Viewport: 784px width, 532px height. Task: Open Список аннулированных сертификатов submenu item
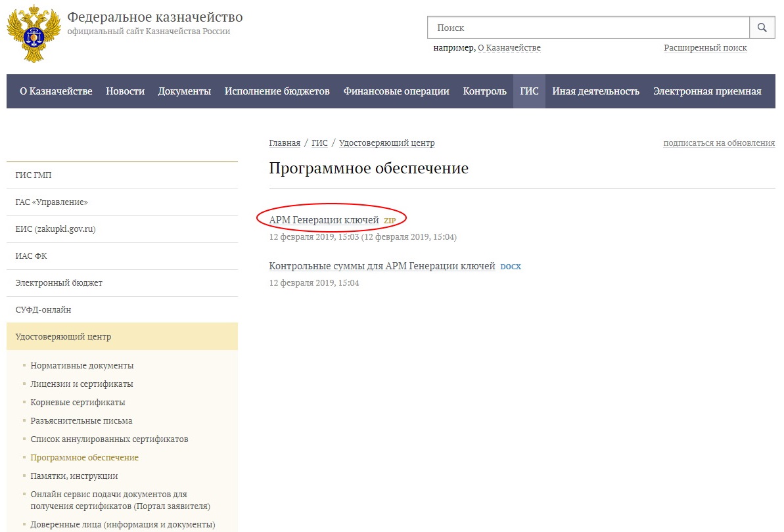point(109,439)
